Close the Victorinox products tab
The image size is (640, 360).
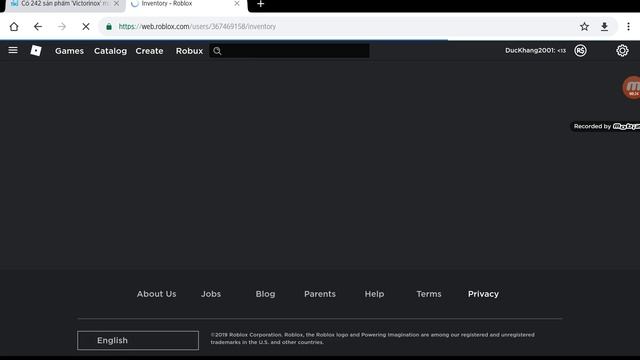click(116, 3)
